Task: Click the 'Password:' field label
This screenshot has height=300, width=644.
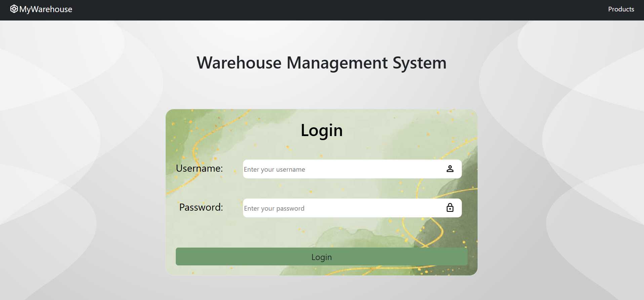Action: coord(201,207)
